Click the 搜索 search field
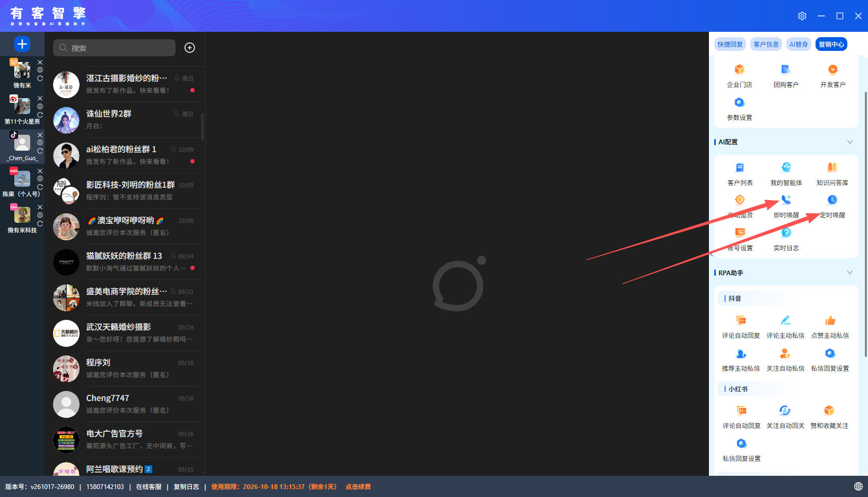This screenshot has width=868, height=497. [x=114, y=48]
